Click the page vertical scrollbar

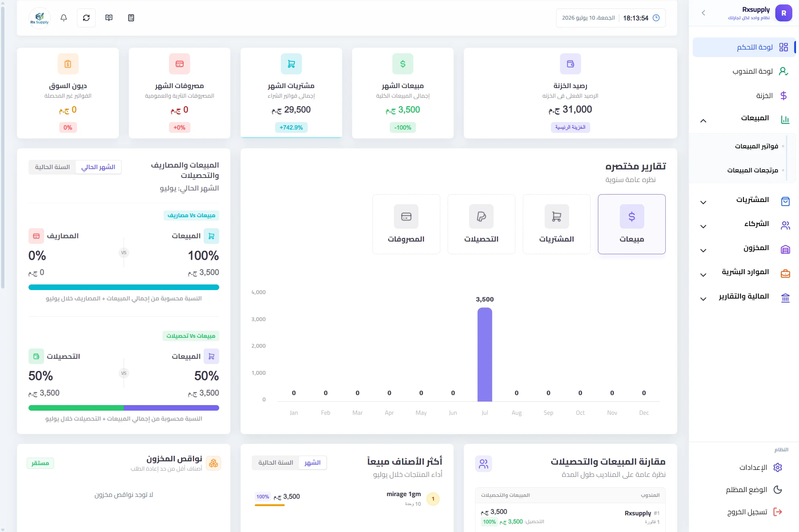(3, 148)
